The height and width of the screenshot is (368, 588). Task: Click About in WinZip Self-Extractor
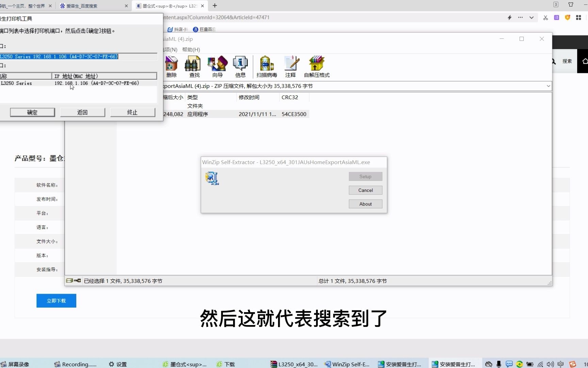(x=365, y=204)
